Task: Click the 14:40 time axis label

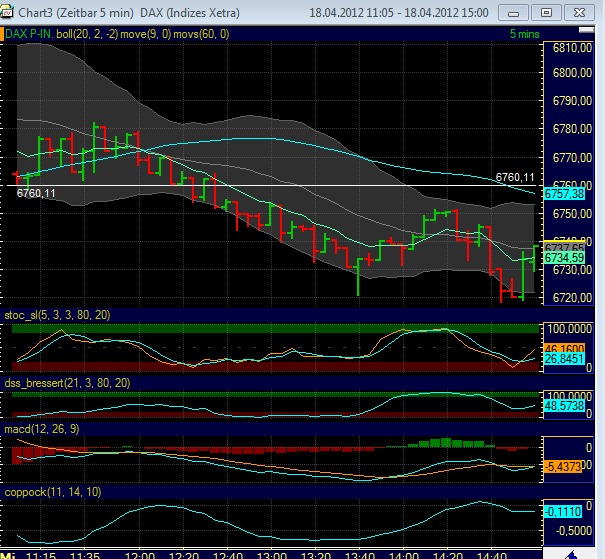Action: coord(491,556)
